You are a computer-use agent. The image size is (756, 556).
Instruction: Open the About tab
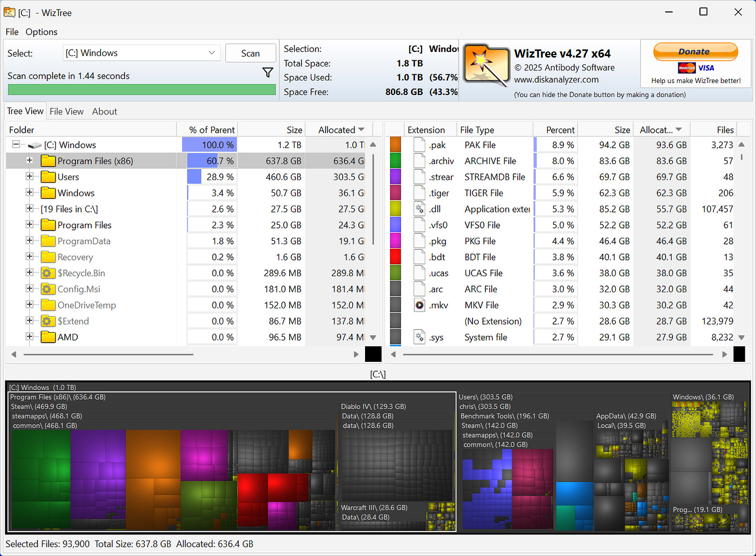click(x=104, y=112)
